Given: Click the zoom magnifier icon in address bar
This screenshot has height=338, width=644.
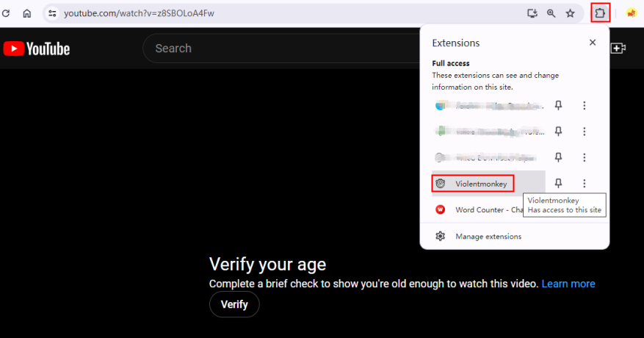Looking at the screenshot, I should (551, 13).
